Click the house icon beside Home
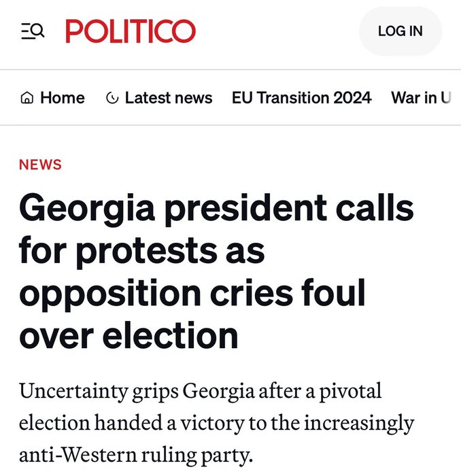The image size is (461, 476). (27, 99)
